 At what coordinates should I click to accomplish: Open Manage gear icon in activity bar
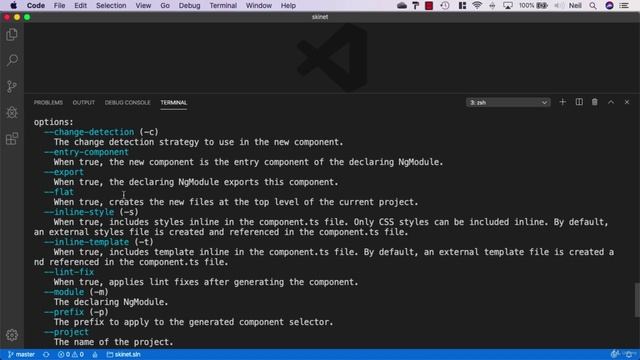pyautogui.click(x=12, y=335)
